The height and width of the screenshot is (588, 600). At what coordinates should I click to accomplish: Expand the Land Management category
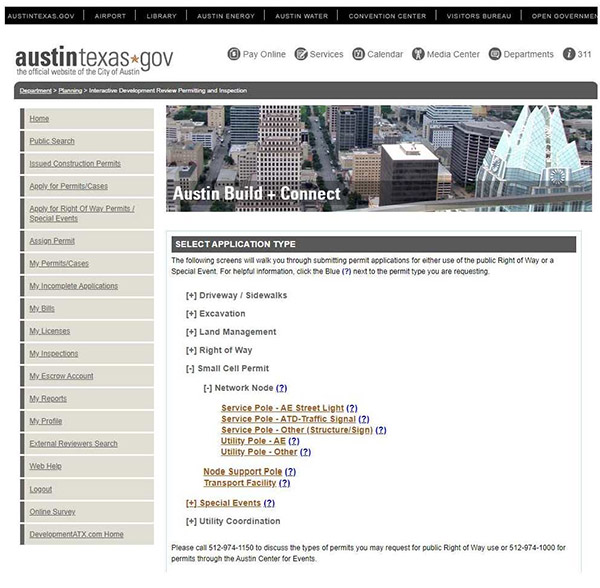click(191, 332)
